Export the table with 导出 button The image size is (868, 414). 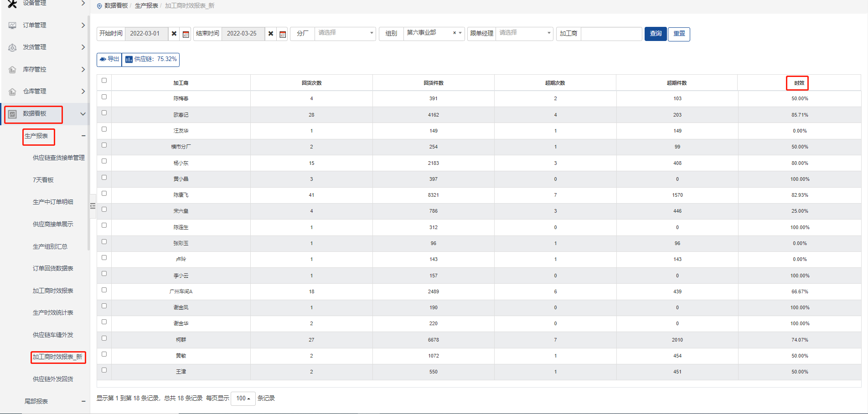(x=109, y=59)
